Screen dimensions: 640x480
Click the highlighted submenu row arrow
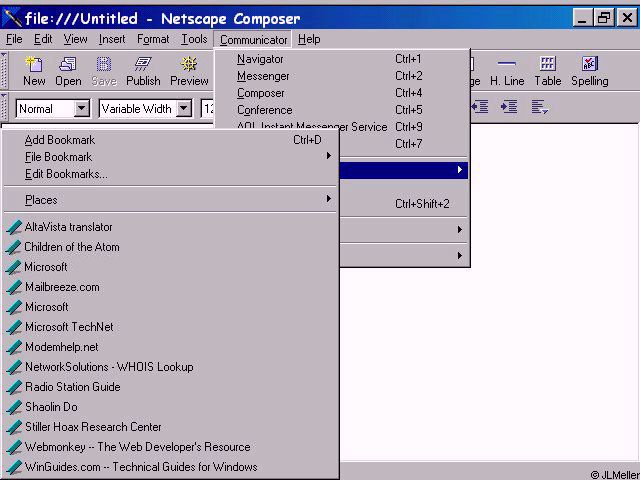click(460, 170)
